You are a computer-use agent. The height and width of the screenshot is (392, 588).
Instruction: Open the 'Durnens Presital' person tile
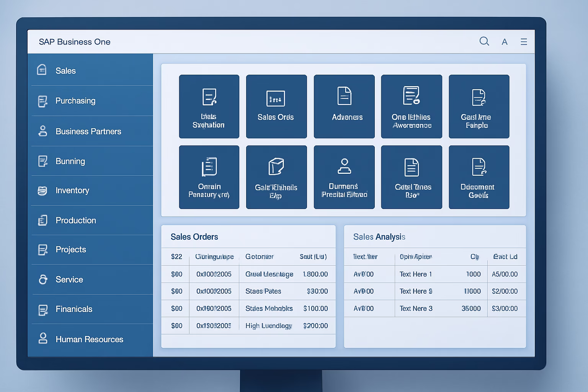pos(344,177)
